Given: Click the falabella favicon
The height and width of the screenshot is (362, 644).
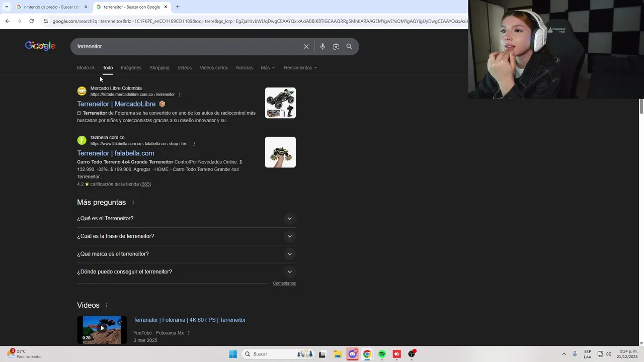Looking at the screenshot, I should click(82, 140).
